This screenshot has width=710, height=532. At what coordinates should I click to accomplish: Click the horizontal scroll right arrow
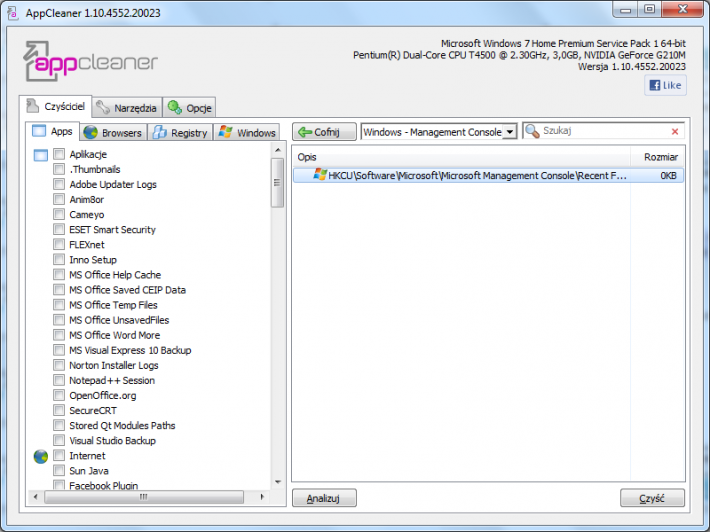(x=262, y=497)
